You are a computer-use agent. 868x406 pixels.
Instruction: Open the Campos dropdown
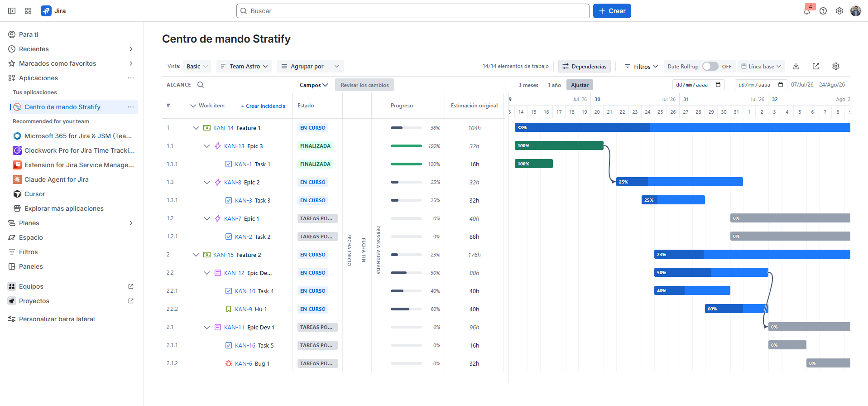click(313, 85)
